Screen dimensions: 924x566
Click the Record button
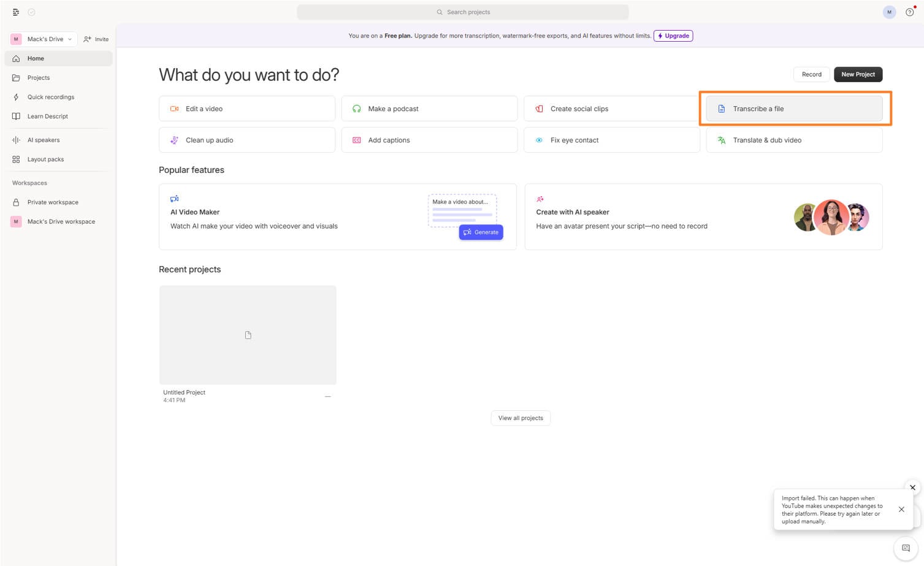(x=812, y=74)
